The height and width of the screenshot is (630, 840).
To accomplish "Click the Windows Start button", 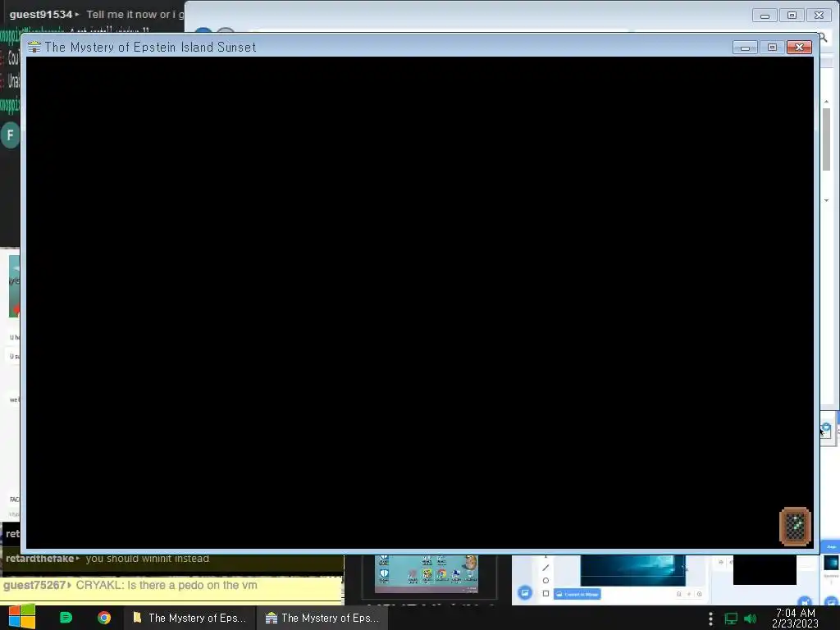I will pos(21,617).
